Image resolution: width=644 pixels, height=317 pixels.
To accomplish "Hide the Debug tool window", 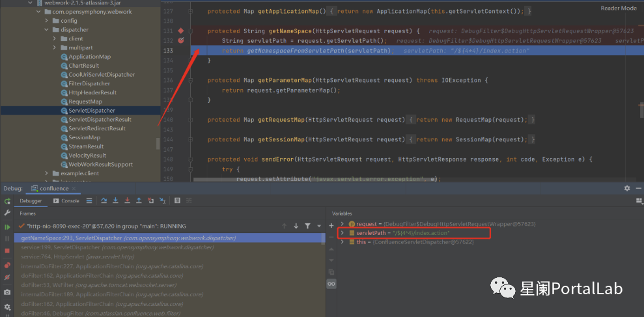I will point(639,188).
